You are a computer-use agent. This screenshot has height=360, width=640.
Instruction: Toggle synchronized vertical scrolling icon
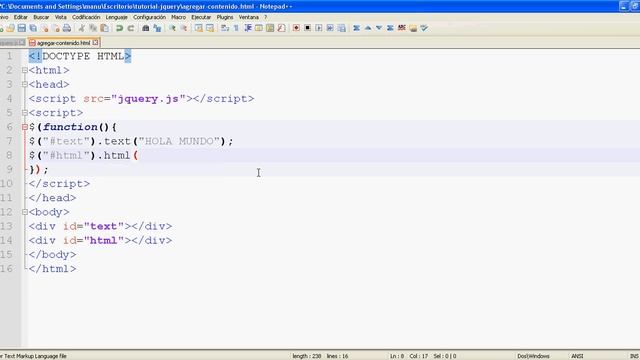pos(198,28)
